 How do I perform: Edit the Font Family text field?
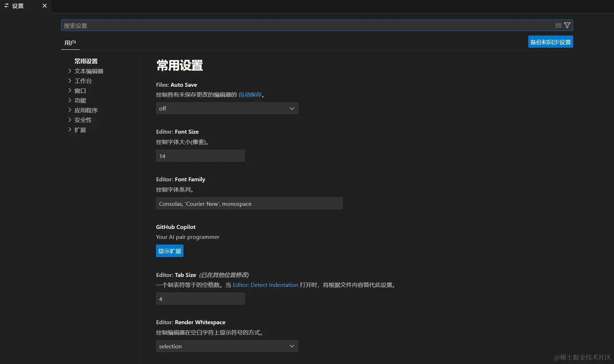click(249, 203)
